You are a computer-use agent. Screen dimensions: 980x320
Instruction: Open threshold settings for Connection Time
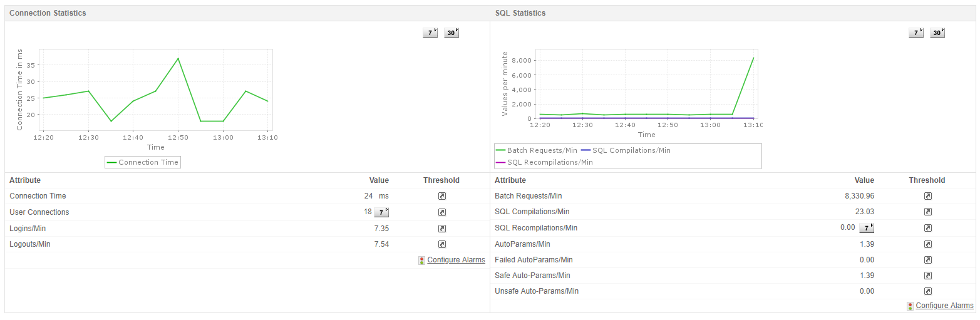442,196
